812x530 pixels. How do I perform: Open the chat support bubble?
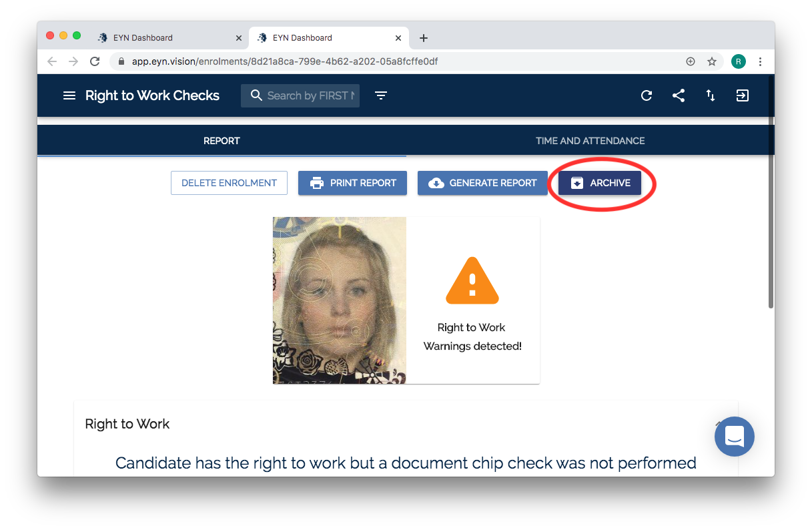(734, 437)
